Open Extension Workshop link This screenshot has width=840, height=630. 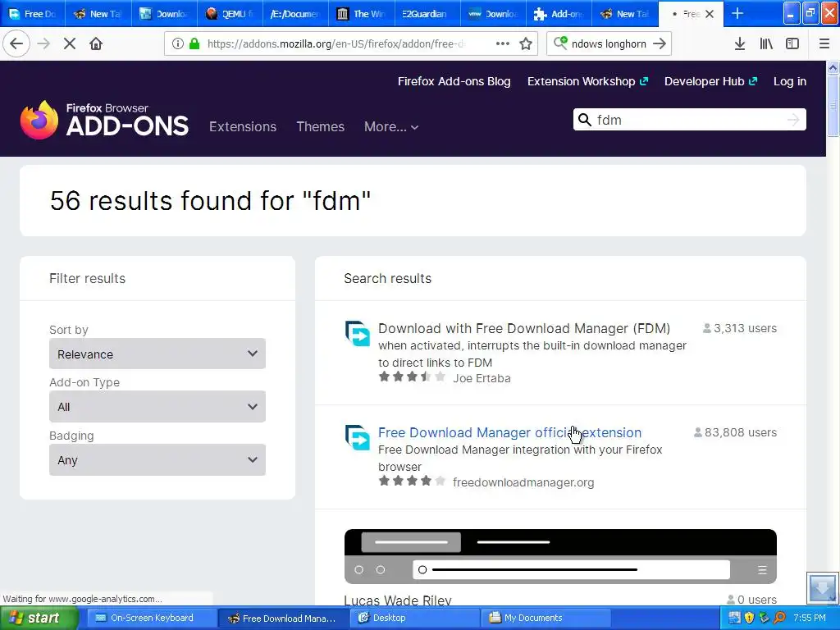pos(587,81)
